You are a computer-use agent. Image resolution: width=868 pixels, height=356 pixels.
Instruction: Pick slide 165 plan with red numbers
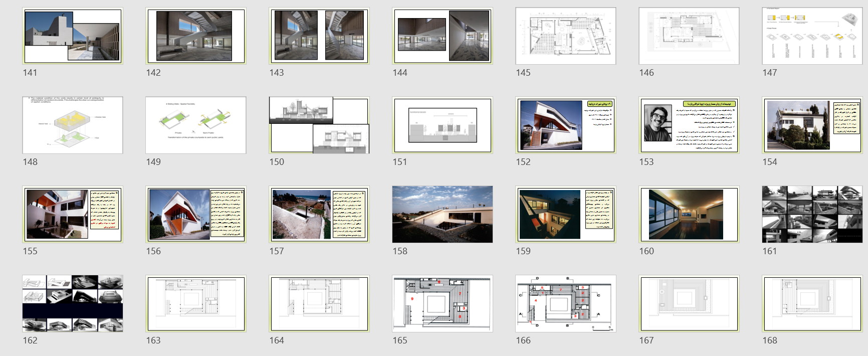tap(442, 303)
